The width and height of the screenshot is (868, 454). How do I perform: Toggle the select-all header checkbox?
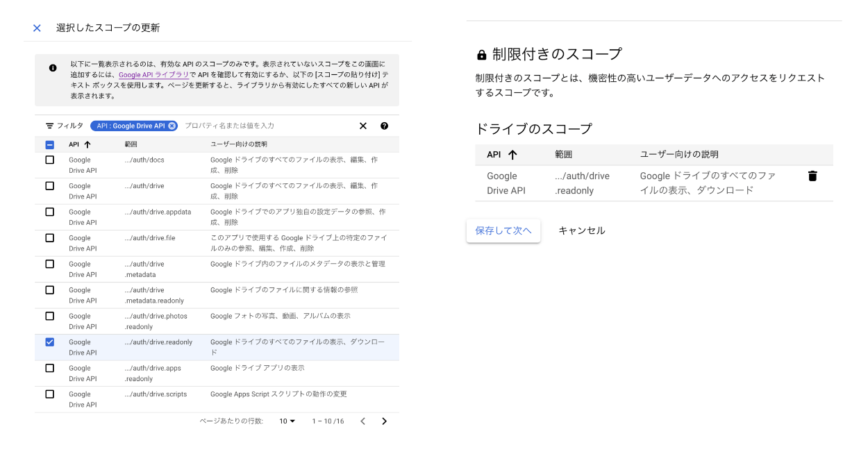pos(49,144)
